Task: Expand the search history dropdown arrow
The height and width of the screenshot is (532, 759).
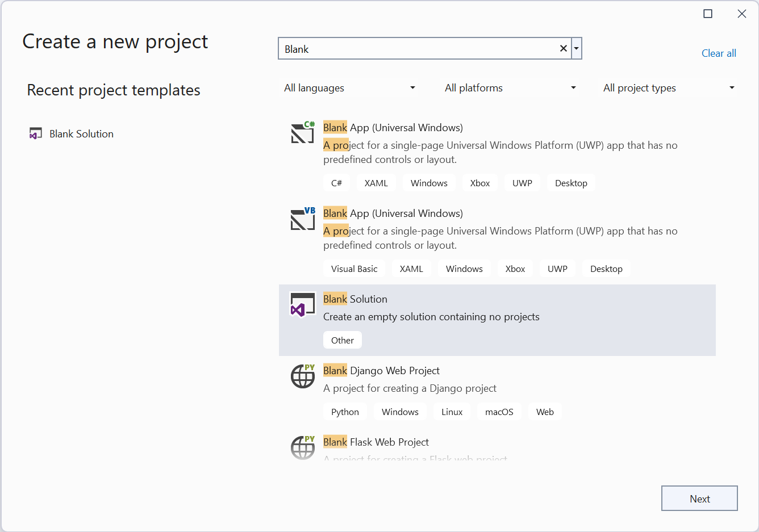Action: (576, 49)
